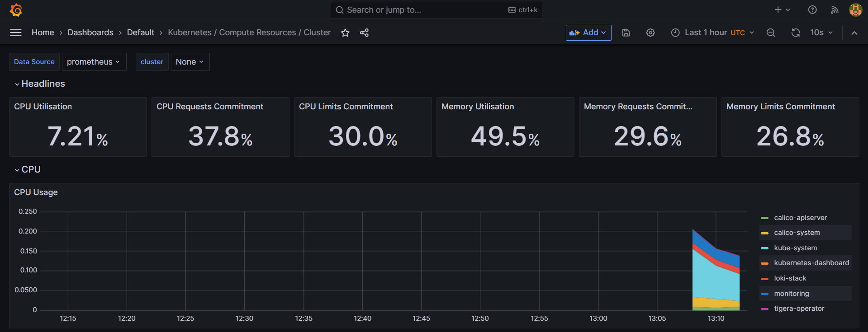Refresh the dashboard now

click(x=796, y=33)
